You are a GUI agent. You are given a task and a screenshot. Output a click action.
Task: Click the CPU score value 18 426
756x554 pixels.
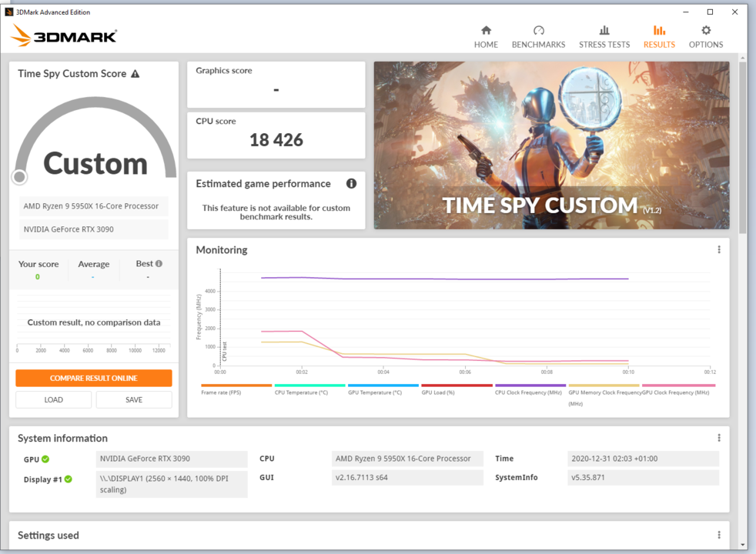point(276,140)
